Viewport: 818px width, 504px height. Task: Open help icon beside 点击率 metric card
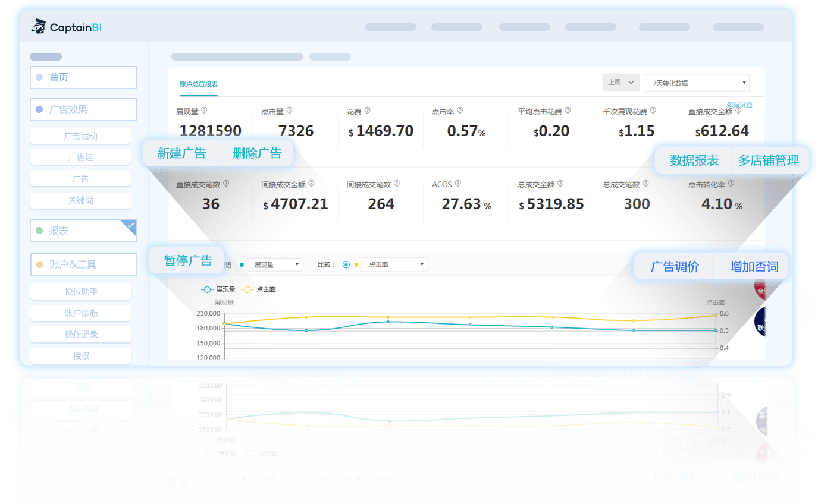[x=460, y=111]
